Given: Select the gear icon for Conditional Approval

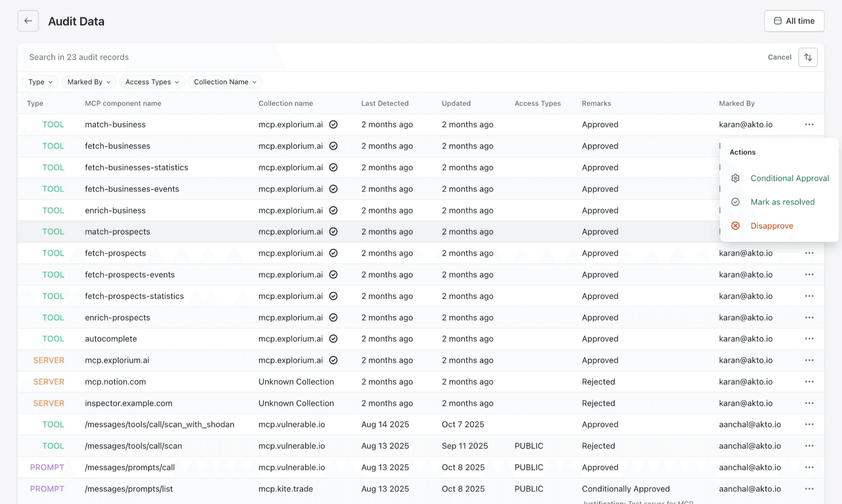Looking at the screenshot, I should click(x=735, y=178).
